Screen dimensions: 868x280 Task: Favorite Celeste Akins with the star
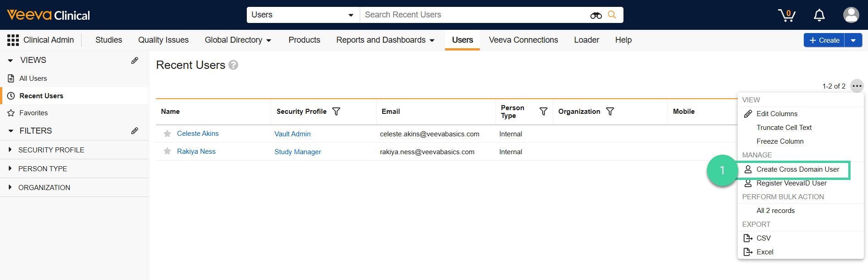pyautogui.click(x=167, y=134)
